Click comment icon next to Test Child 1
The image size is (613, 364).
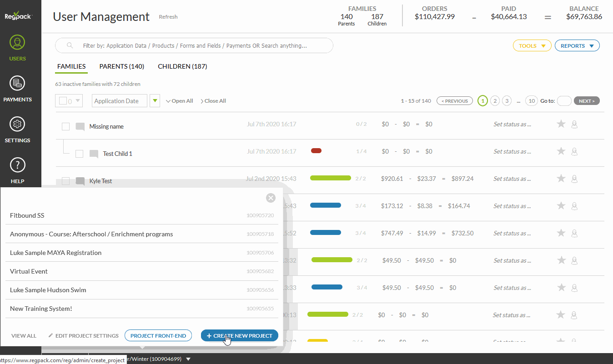coord(94,154)
